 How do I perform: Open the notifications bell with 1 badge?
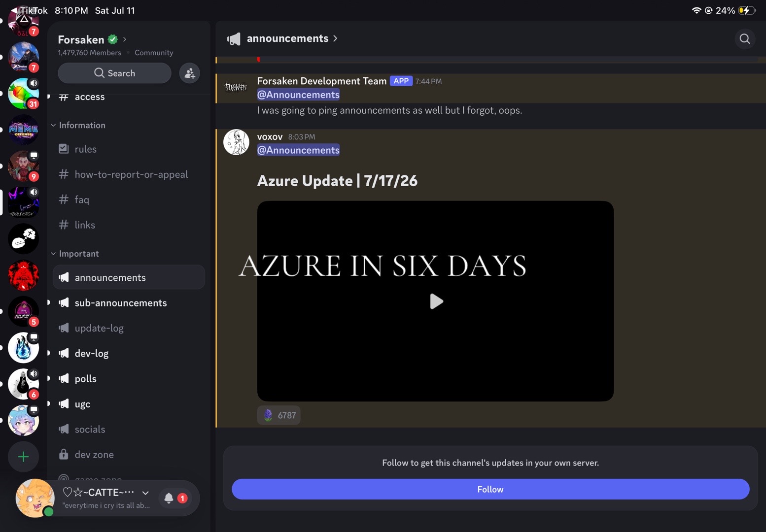pos(175,498)
